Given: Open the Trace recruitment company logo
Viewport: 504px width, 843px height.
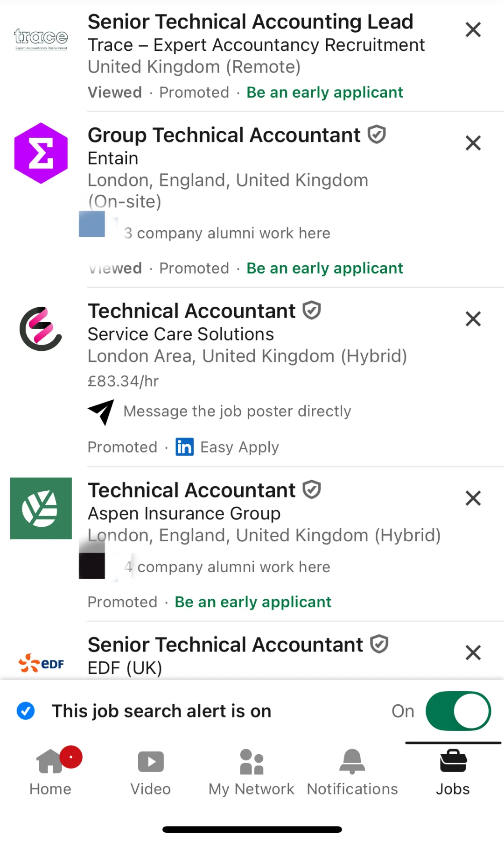Looking at the screenshot, I should (x=41, y=38).
